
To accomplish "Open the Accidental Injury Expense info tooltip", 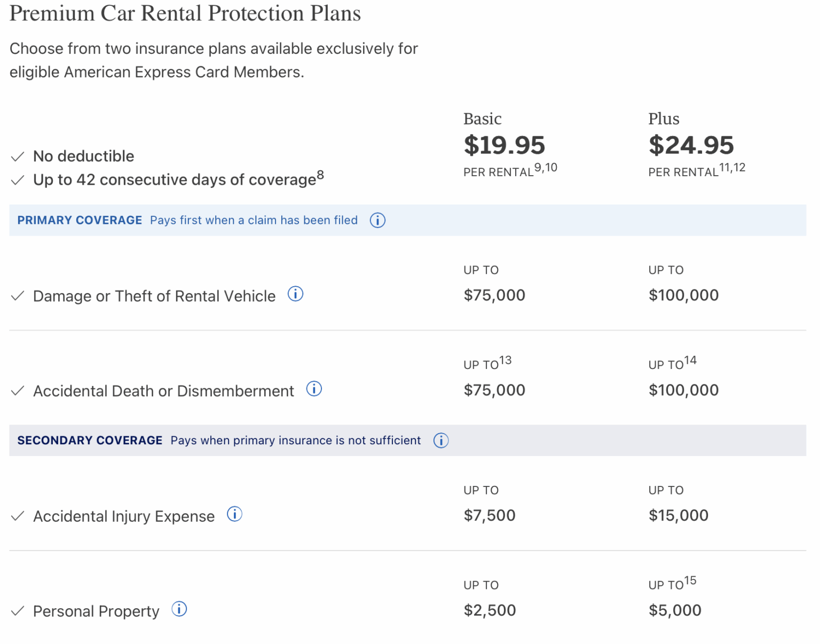I will click(234, 514).
